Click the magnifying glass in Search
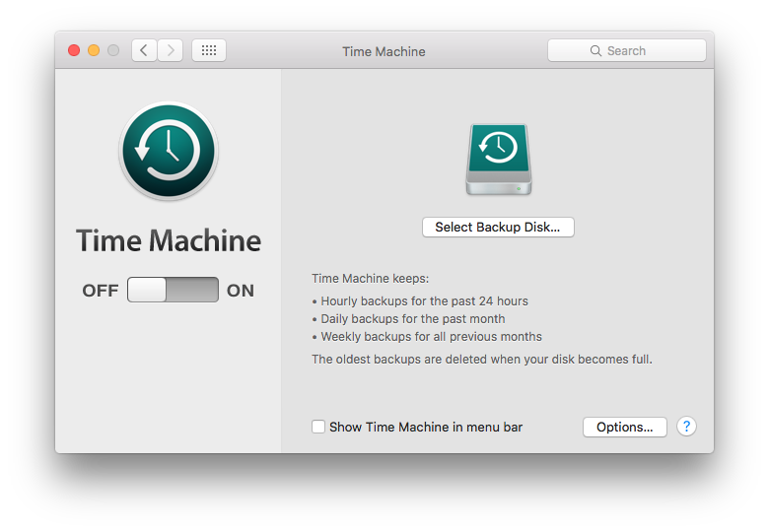Viewport: 769px width, 532px height. click(595, 51)
